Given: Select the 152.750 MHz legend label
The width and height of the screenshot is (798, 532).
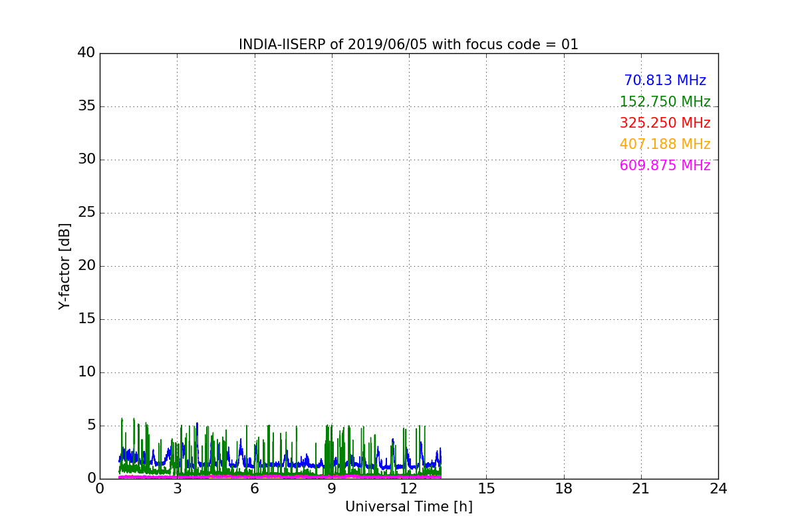Looking at the screenshot, I should click(665, 102).
